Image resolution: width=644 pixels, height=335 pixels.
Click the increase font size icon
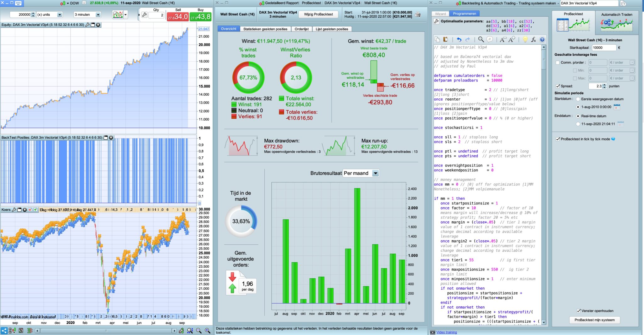pyautogui.click(x=512, y=39)
